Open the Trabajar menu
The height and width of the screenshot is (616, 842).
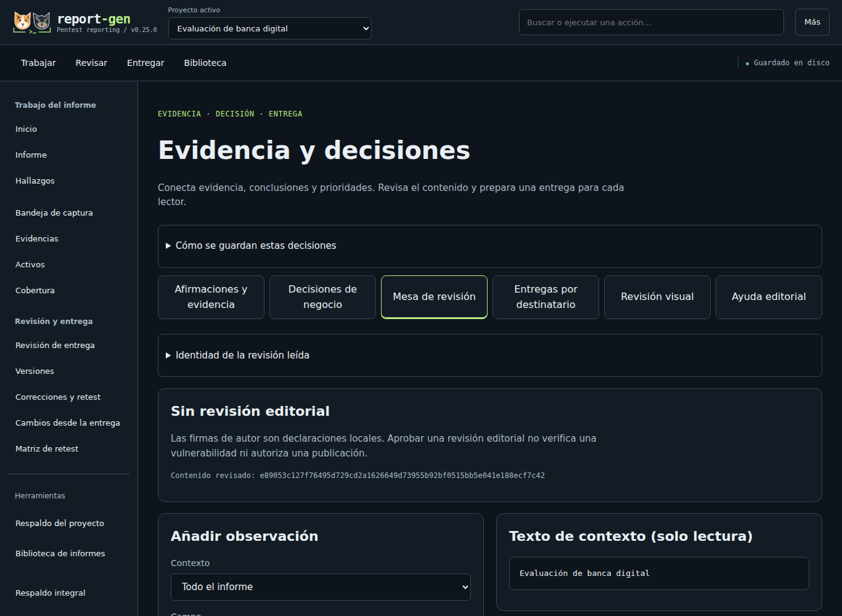tap(38, 63)
